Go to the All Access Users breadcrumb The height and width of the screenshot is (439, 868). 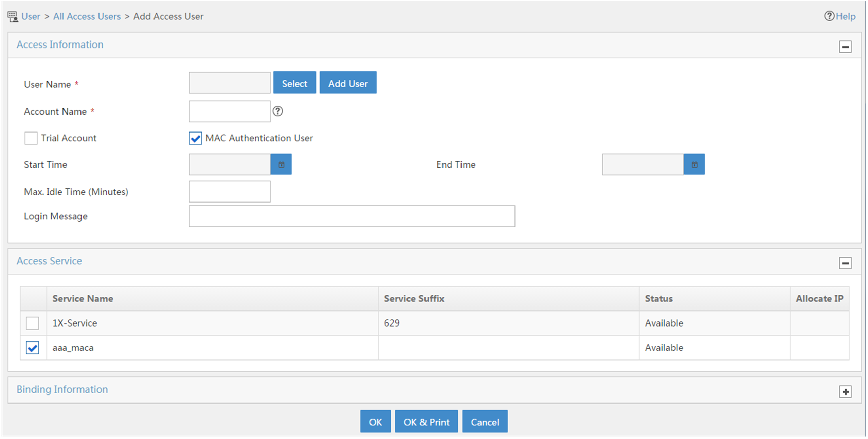[87, 16]
